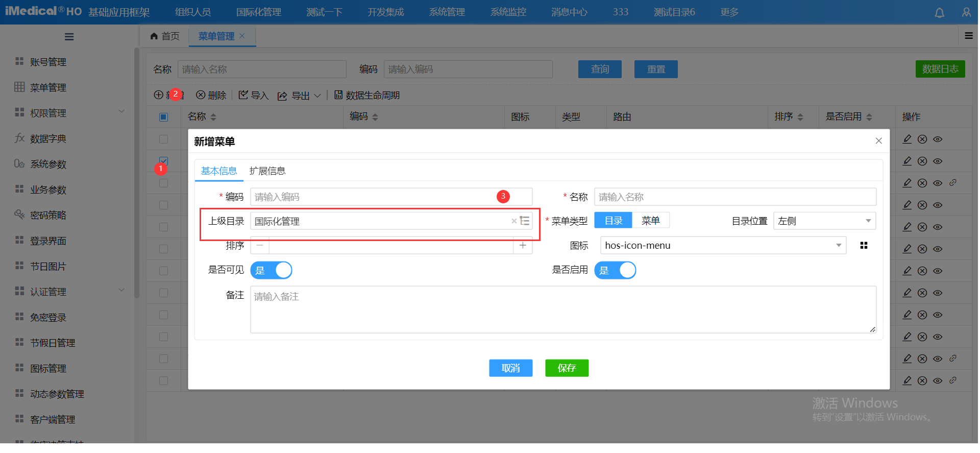Click the 备注 text area
The width and height of the screenshot is (980, 453).
562,309
